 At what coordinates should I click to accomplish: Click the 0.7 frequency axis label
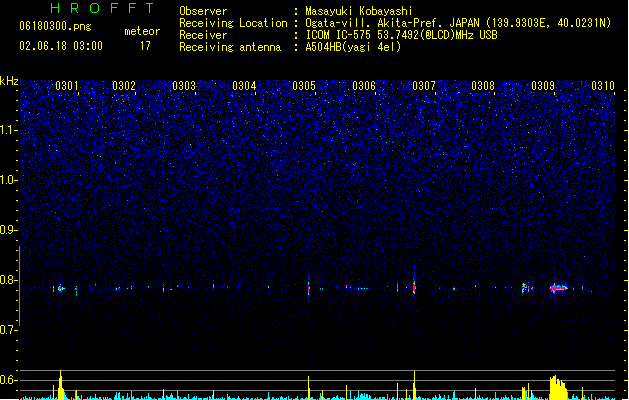coord(8,330)
